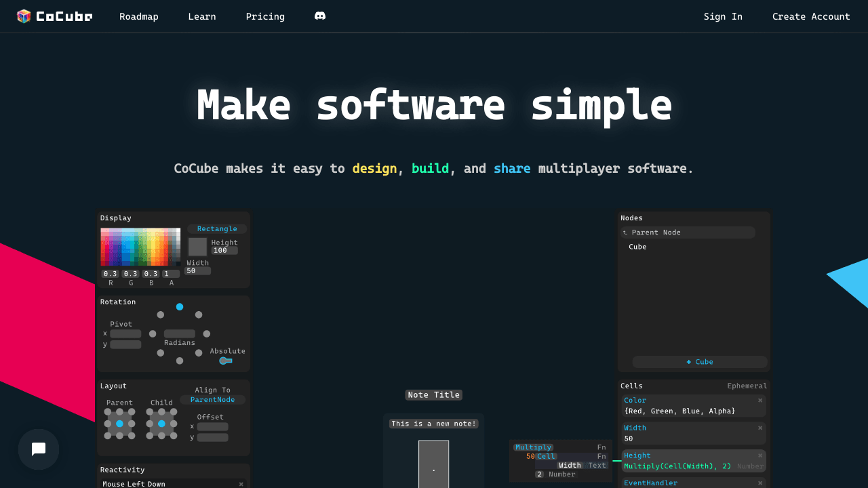Image resolution: width=868 pixels, height=488 pixels.
Task: Select the Cube node in Nodes tree
Action: click(637, 247)
